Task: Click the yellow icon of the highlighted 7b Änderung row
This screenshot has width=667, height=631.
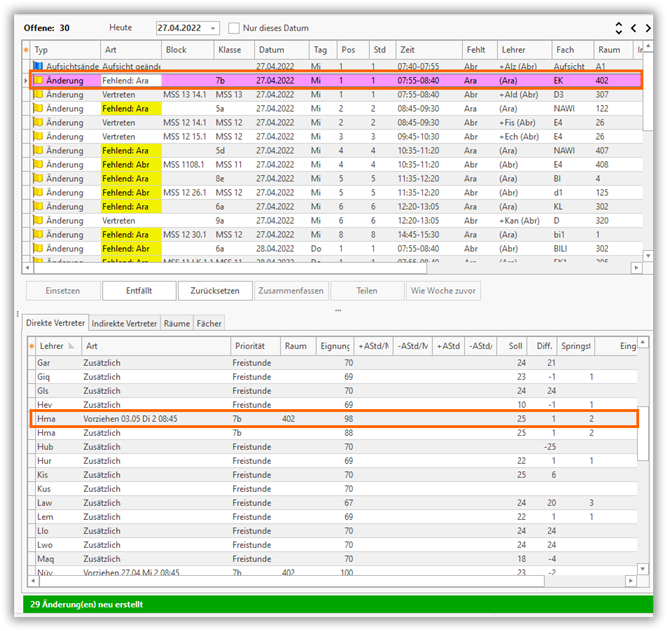Action: pos(38,80)
